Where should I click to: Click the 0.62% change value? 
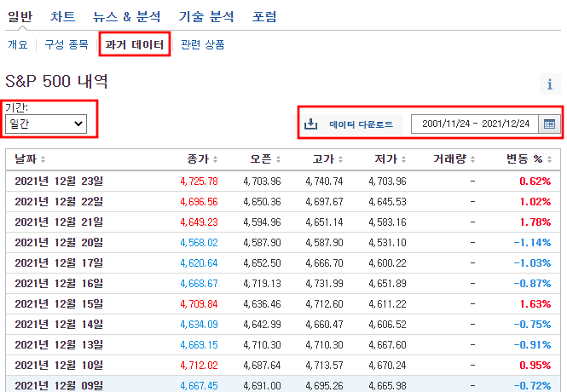pyautogui.click(x=535, y=181)
